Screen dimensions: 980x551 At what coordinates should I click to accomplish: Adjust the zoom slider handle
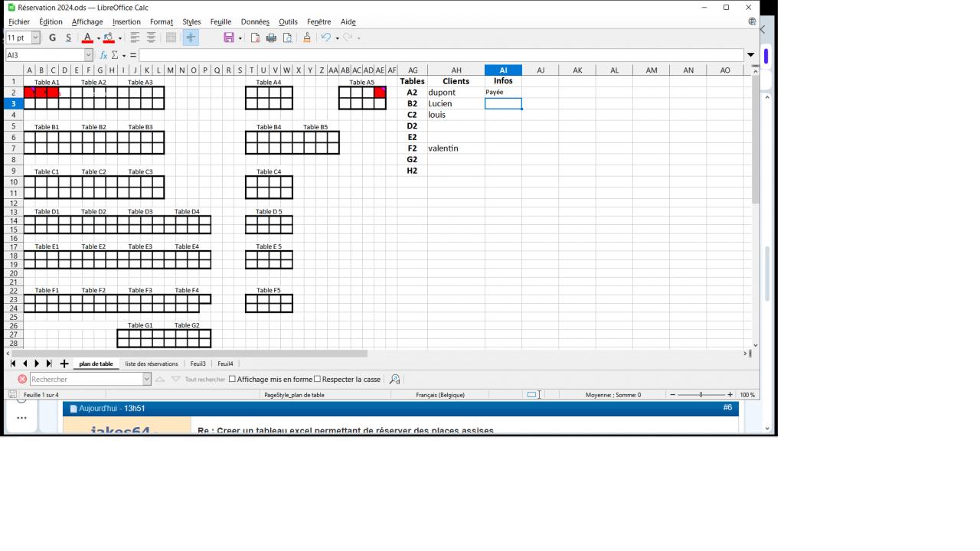701,395
